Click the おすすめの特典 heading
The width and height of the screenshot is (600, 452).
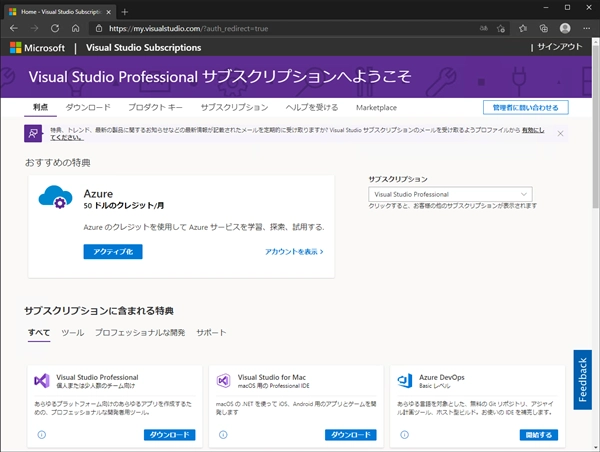coord(57,163)
